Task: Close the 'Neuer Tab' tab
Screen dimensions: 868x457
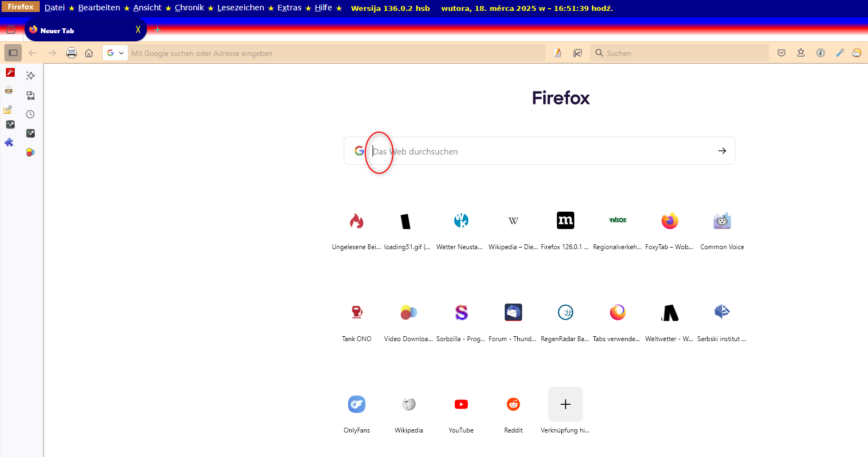Action: pos(138,30)
